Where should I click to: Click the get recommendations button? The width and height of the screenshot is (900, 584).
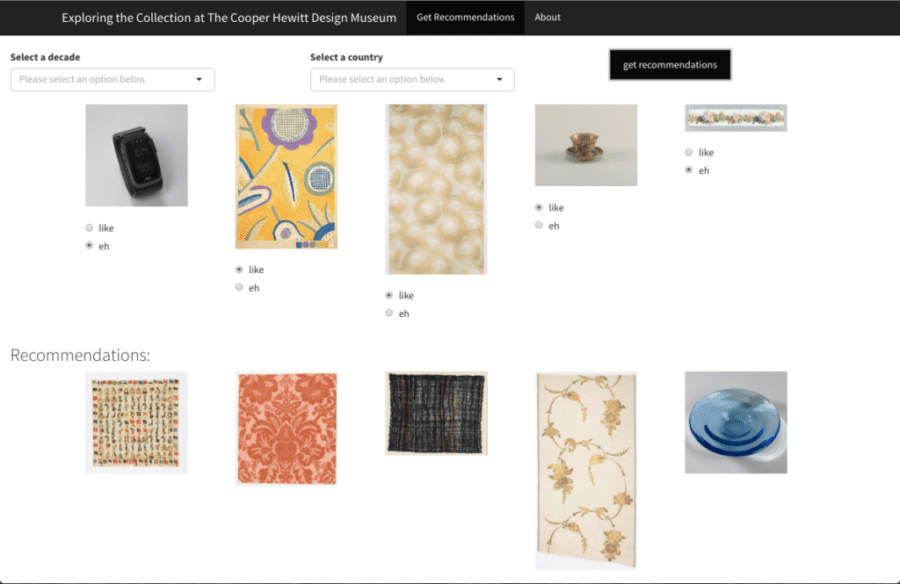click(670, 64)
